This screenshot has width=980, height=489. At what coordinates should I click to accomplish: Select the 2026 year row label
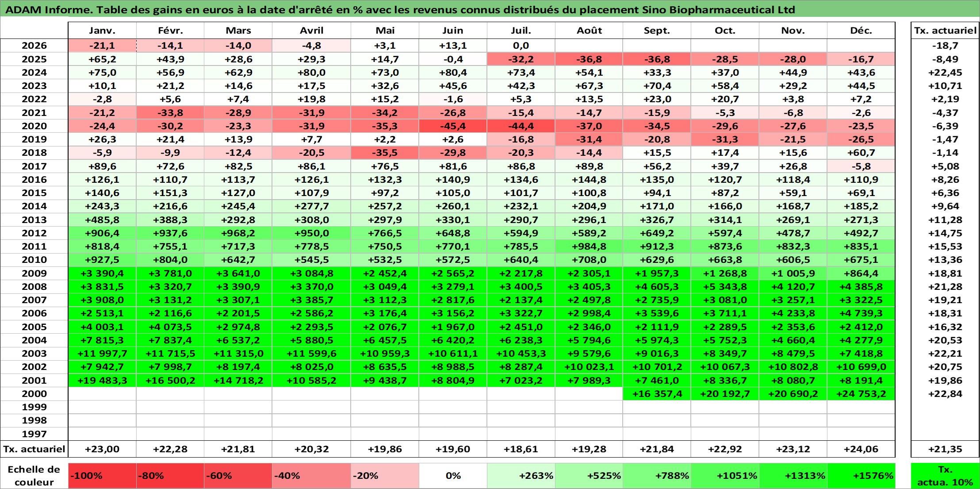tap(34, 46)
